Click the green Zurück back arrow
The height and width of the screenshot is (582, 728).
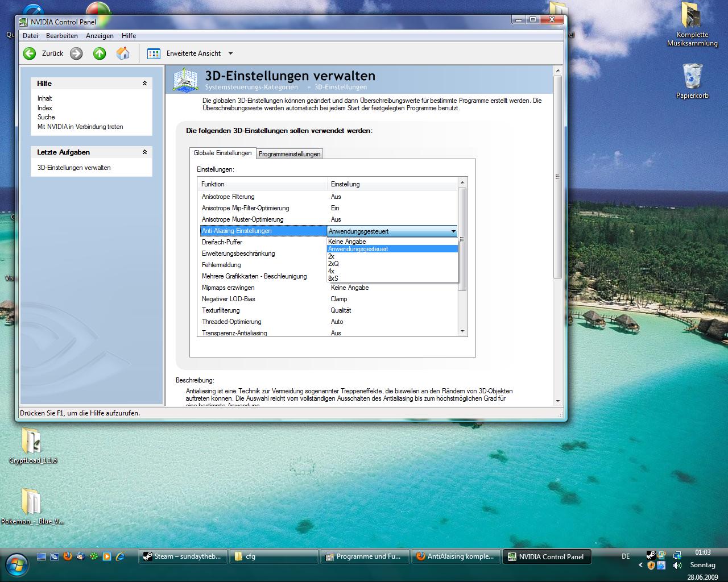click(30, 53)
